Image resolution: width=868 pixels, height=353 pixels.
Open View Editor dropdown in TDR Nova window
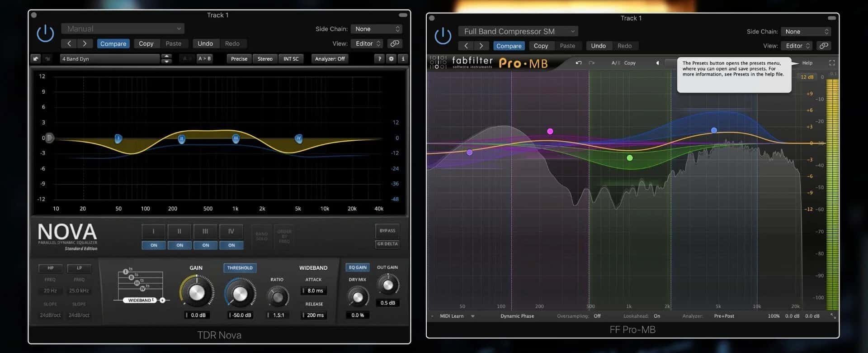[367, 43]
